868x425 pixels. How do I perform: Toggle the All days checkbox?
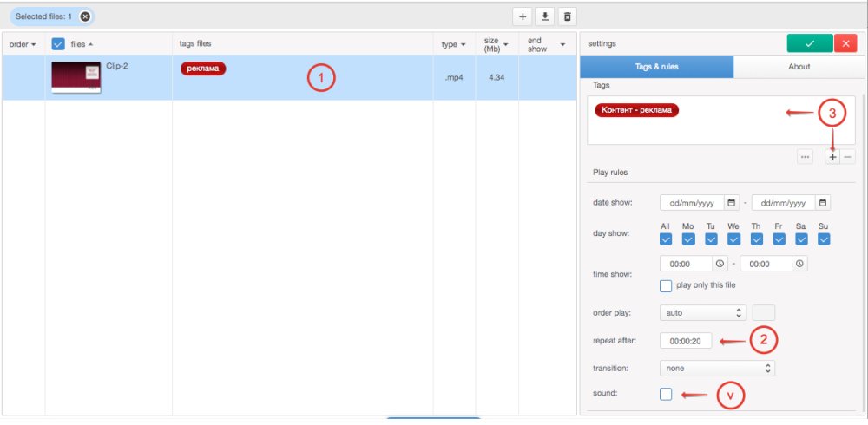pos(666,239)
